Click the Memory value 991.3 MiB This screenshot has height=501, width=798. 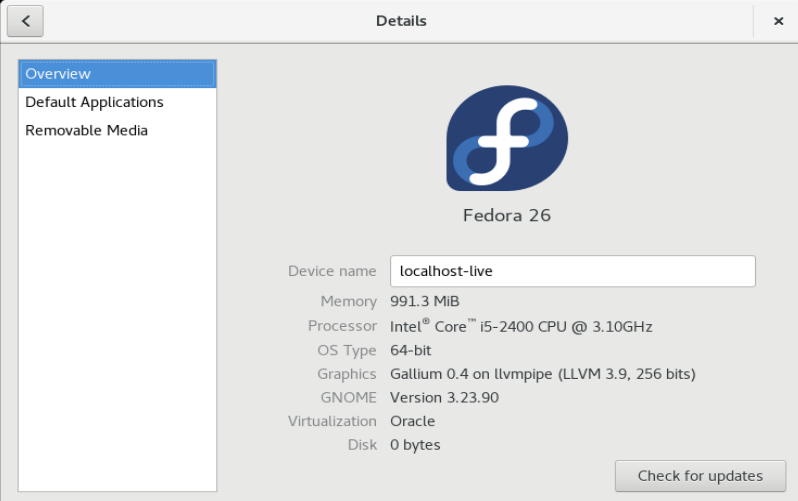[x=425, y=301]
